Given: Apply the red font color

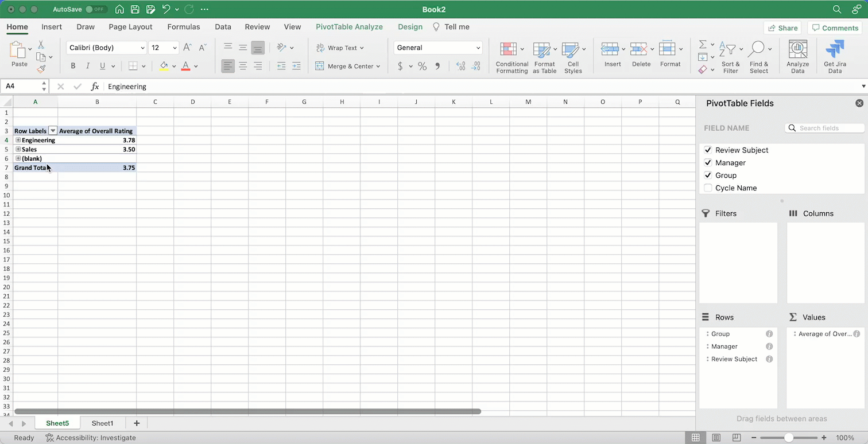Looking at the screenshot, I should coord(185,66).
